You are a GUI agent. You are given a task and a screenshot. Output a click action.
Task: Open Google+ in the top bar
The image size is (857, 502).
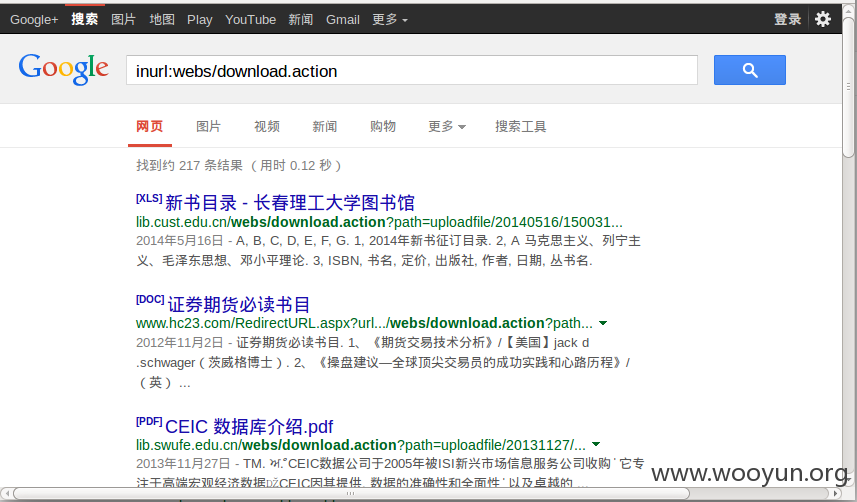(x=34, y=20)
